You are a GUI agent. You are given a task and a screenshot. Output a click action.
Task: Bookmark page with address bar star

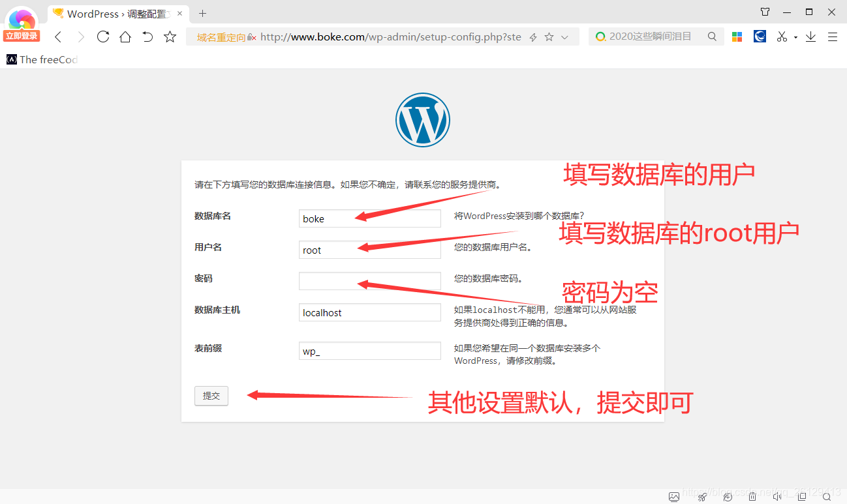(549, 37)
